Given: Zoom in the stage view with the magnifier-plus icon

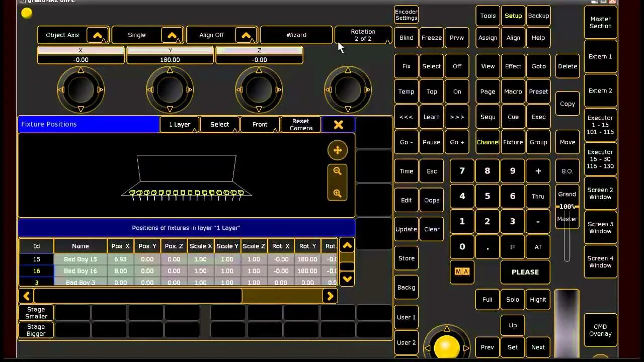Looking at the screenshot, I should coord(338,193).
